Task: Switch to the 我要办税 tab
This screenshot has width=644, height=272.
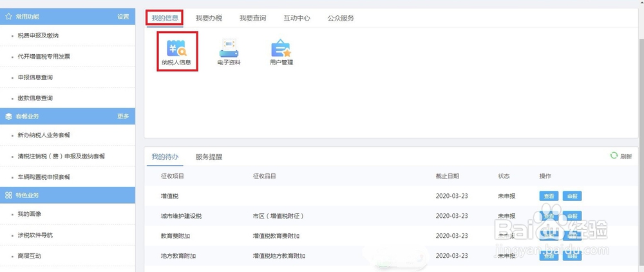Action: [209, 18]
